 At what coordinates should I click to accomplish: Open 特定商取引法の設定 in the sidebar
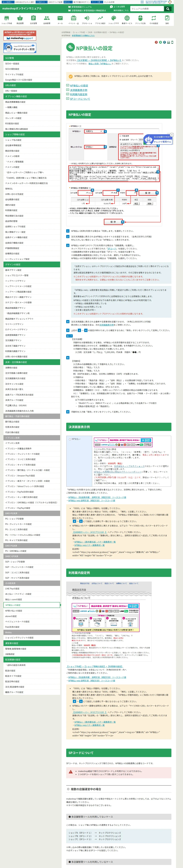tap(32, 216)
